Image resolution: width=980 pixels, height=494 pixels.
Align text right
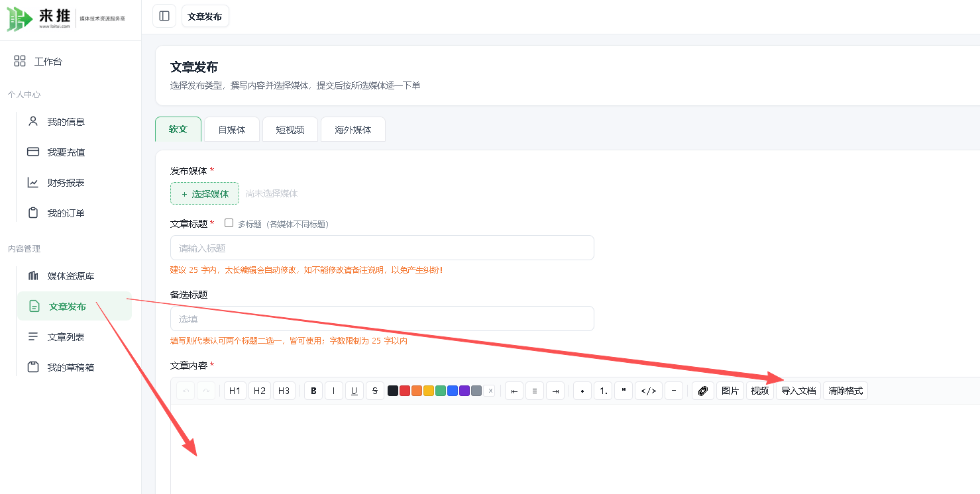[x=555, y=391]
